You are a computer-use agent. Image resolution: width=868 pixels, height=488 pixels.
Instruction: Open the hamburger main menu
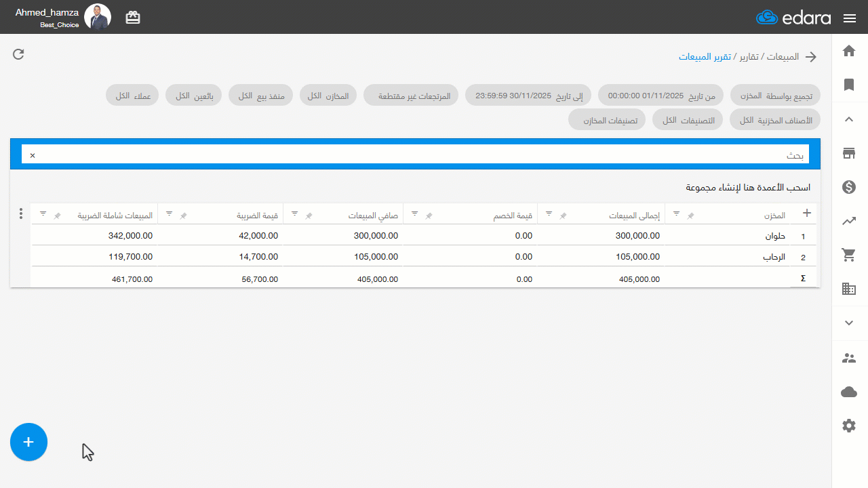point(850,18)
